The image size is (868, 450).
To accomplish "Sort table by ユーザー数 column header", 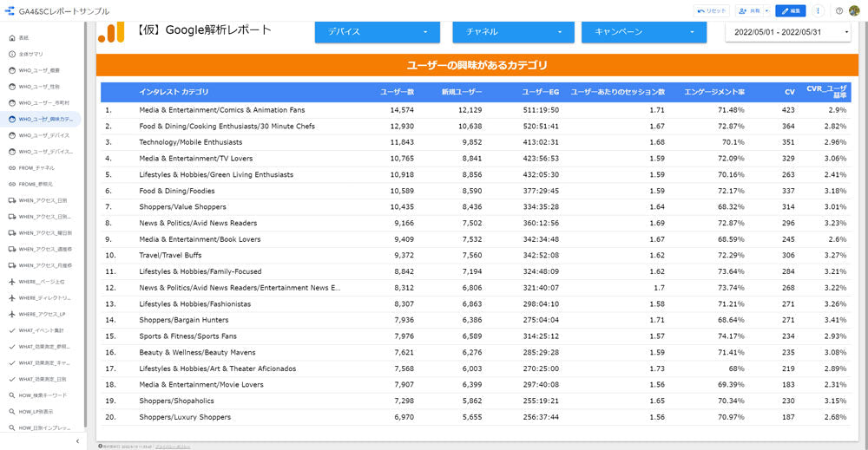I will (398, 92).
